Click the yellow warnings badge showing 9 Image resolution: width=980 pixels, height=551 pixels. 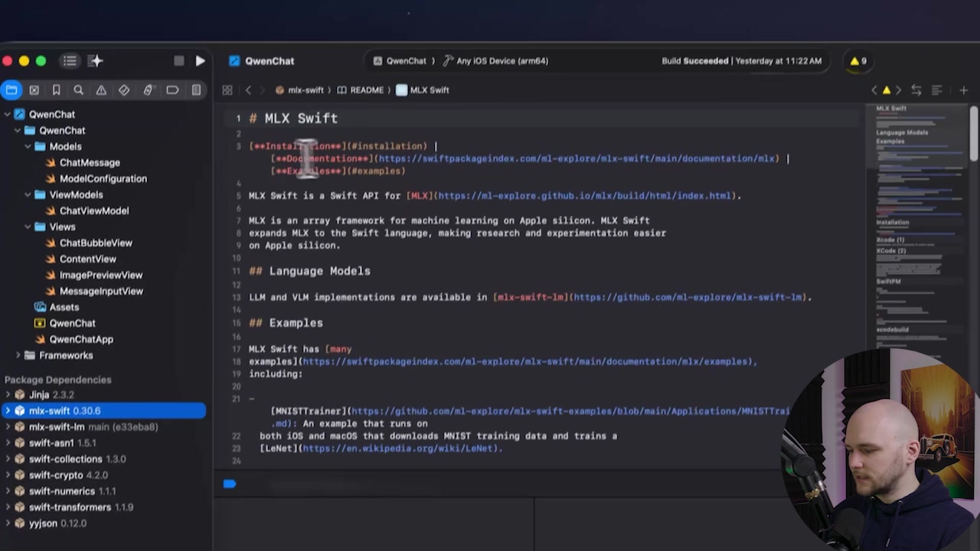coord(857,60)
